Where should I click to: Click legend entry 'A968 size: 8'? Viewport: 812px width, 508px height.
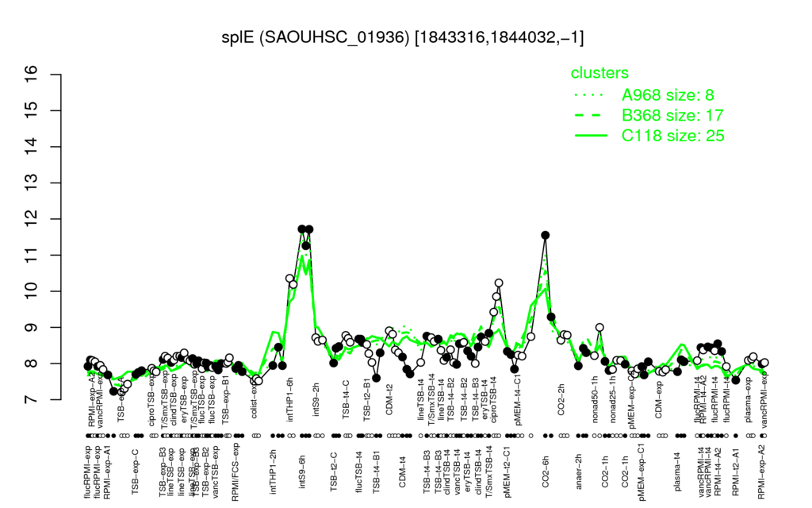(668, 95)
